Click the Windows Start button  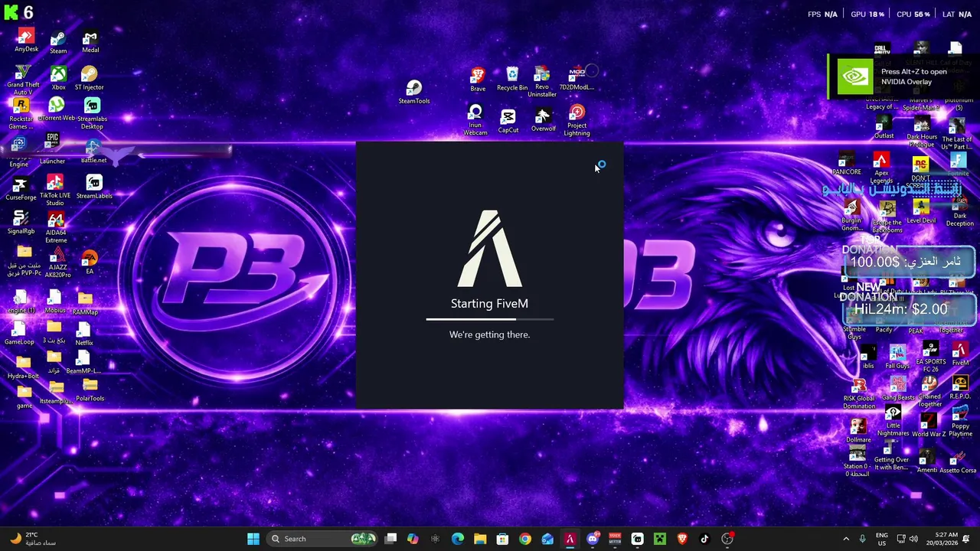[253, 539]
